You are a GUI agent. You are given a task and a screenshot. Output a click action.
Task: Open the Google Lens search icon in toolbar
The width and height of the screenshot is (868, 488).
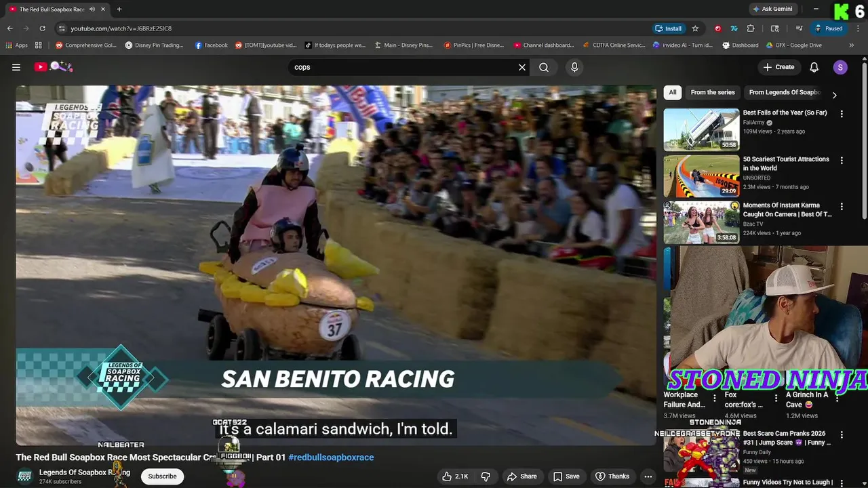click(x=774, y=28)
